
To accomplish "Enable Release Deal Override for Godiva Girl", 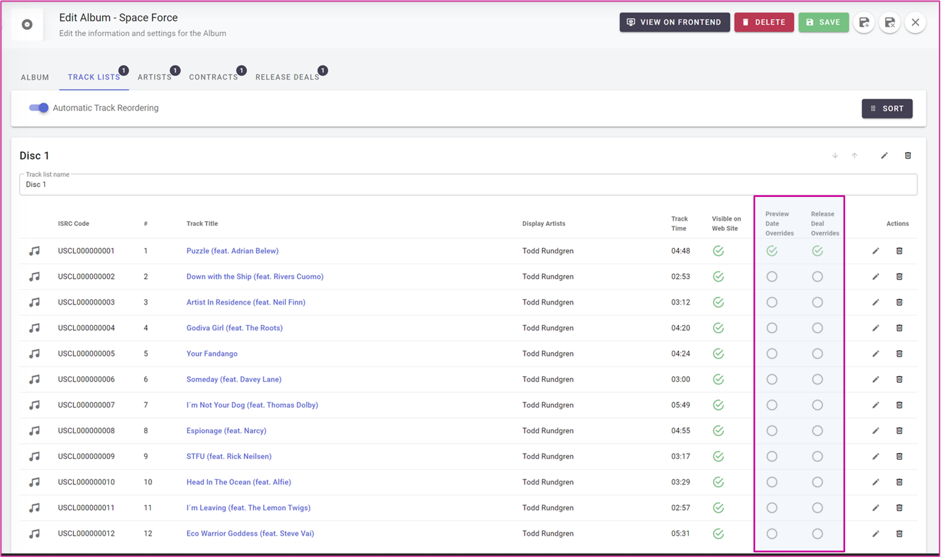I will coord(817,328).
